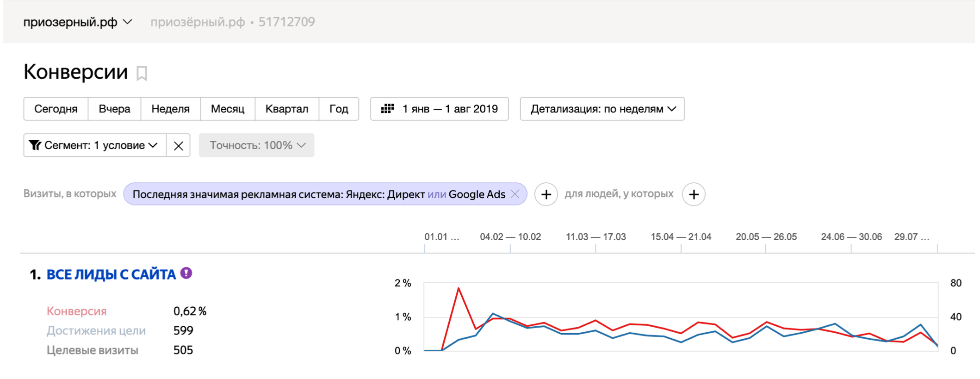Screen dimensions: 980x379
Task: Click the red conversion spike on chart
Action: pos(459,289)
